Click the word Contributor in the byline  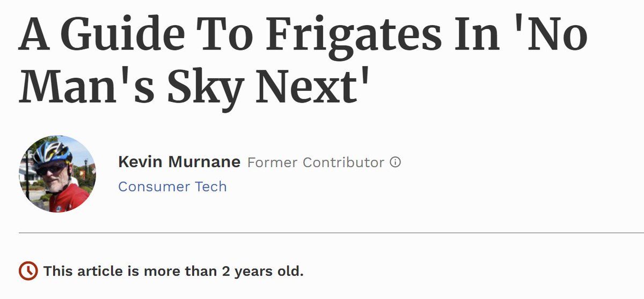(343, 162)
